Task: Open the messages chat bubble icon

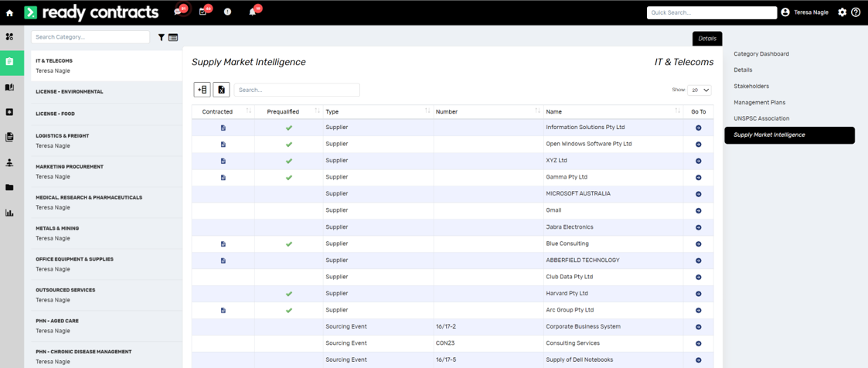Action: click(x=179, y=12)
